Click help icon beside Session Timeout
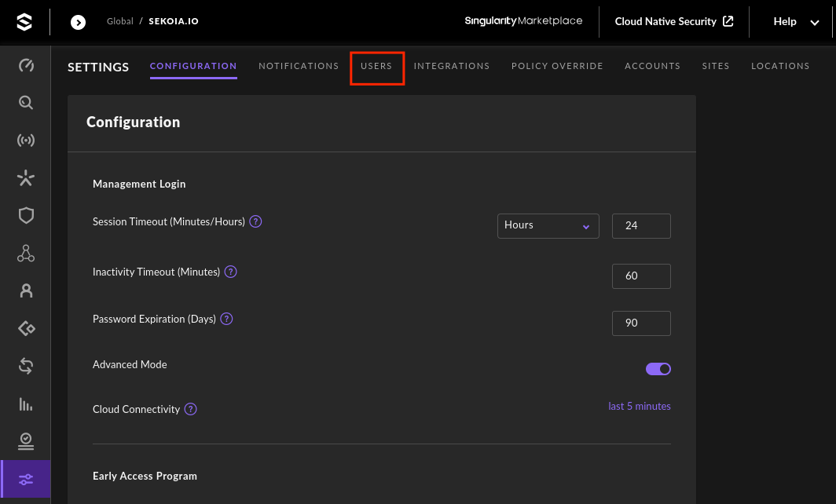The width and height of the screenshot is (836, 504). 255,221
